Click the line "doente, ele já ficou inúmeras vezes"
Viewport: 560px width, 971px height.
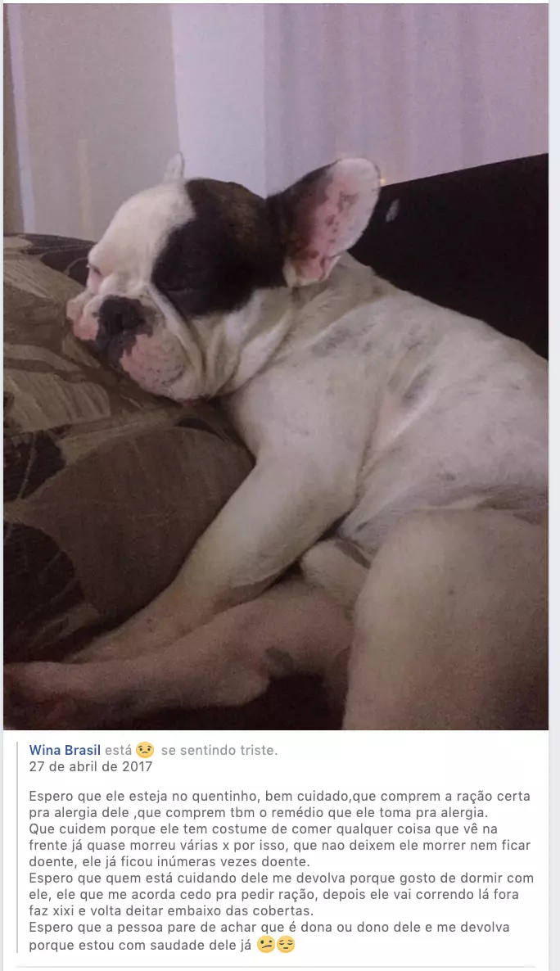click(169, 861)
